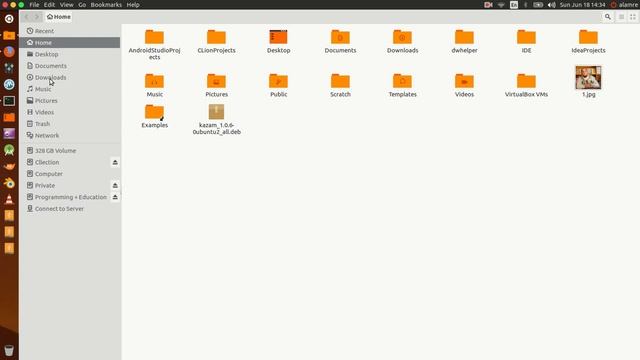The height and width of the screenshot is (360, 640).
Task: Open the clock showing Sun Jun 18
Action: click(582, 5)
